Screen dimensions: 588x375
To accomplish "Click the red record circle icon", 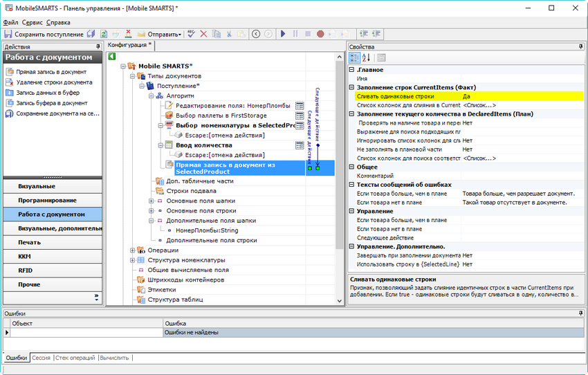I will pyautogui.click(x=320, y=34).
